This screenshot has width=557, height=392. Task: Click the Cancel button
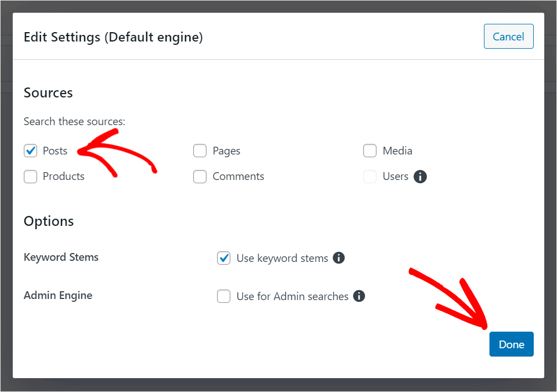508,36
